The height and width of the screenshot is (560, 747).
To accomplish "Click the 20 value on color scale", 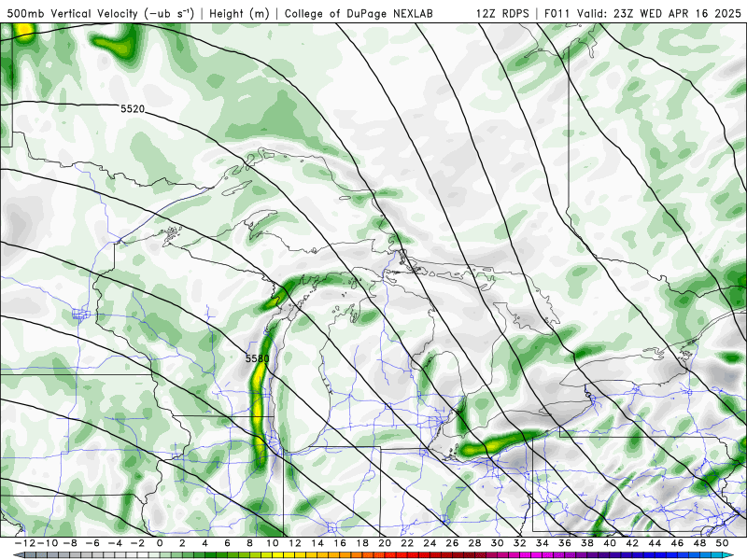I will 385,543.
